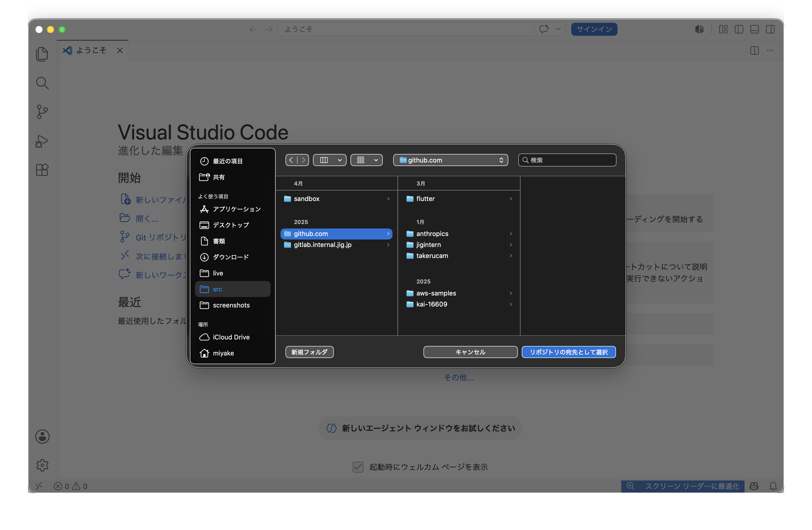Open the column view mode dropdown
This screenshot has height=530, width=812.
click(x=329, y=160)
